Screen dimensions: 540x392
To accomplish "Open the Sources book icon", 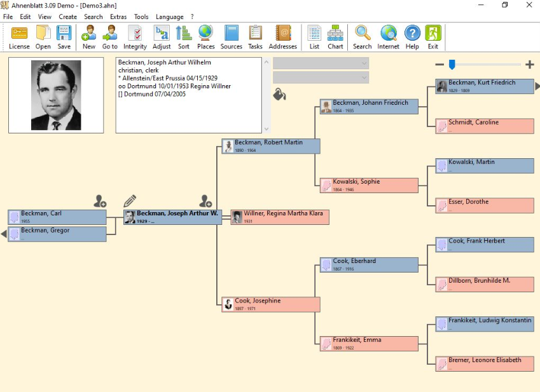I will point(231,37).
